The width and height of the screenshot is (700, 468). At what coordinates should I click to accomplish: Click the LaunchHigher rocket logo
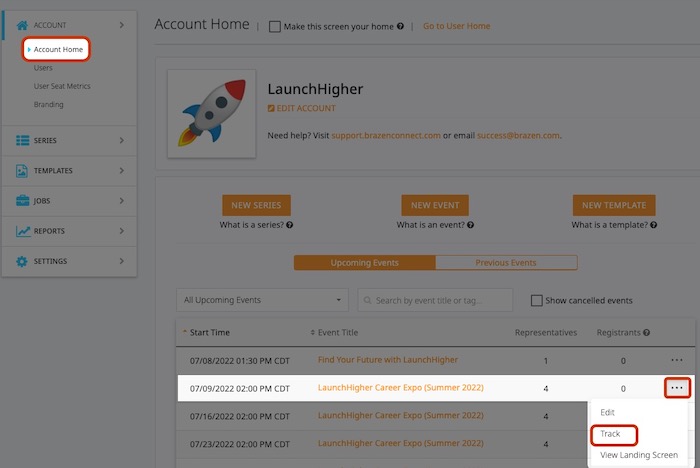212,113
